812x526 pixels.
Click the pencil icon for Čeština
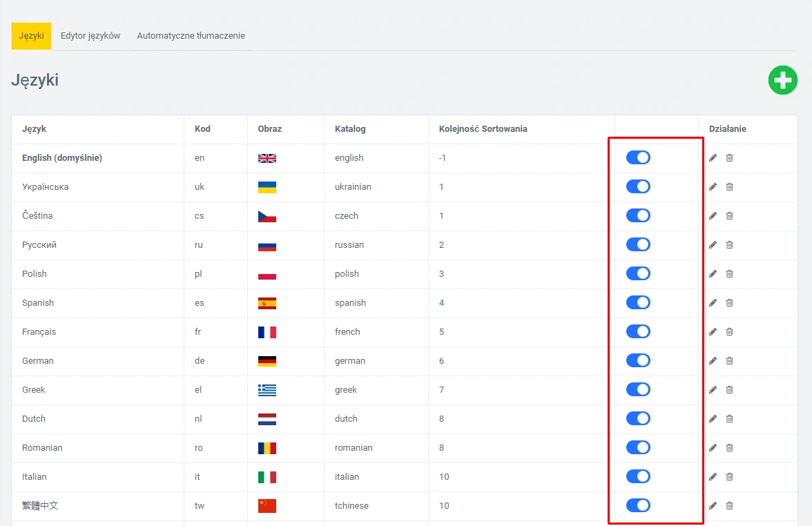point(713,216)
